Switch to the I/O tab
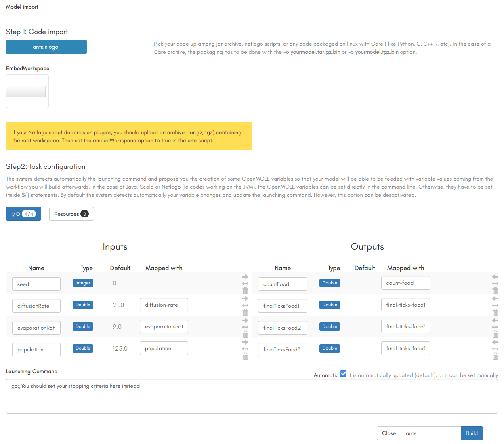Viewport: 504px width, 444px height. point(23,214)
